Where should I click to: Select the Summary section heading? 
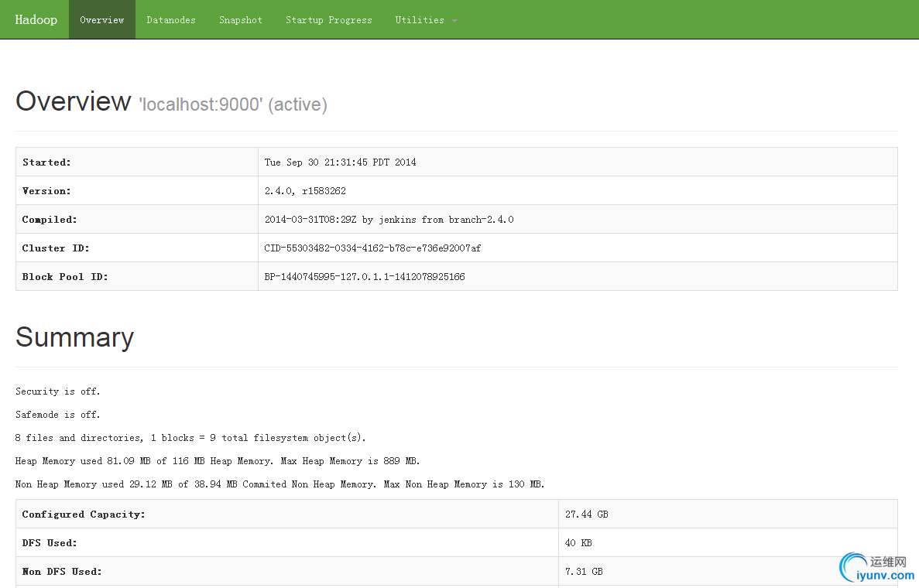(x=75, y=337)
